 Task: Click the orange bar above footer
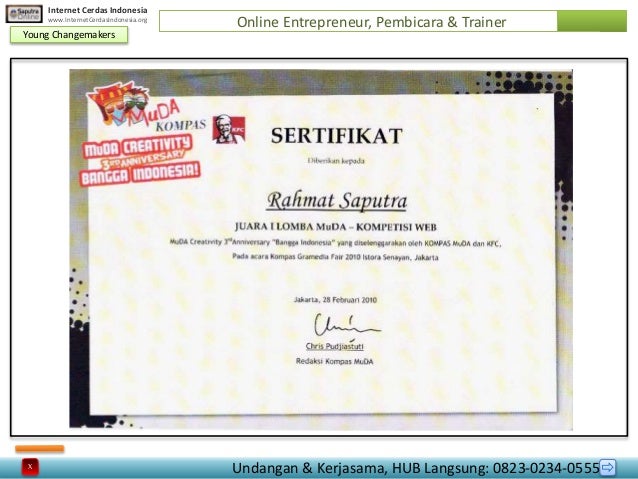(x=39, y=449)
